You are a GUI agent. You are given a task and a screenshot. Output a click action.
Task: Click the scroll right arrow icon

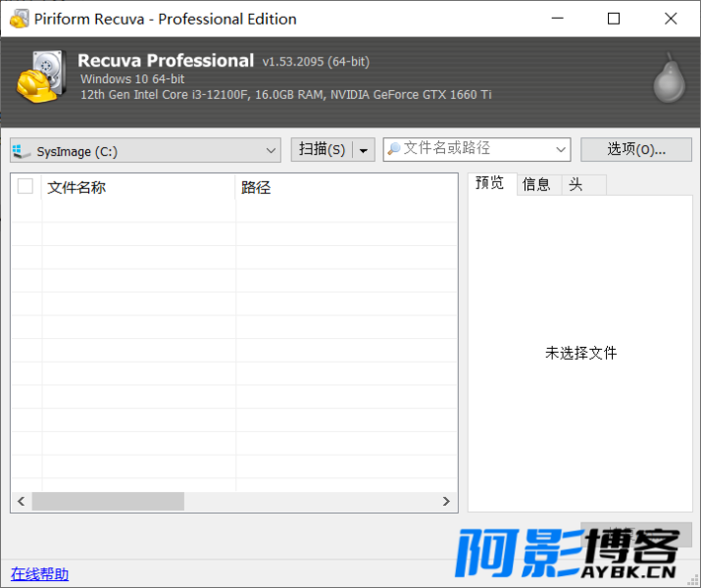446,502
